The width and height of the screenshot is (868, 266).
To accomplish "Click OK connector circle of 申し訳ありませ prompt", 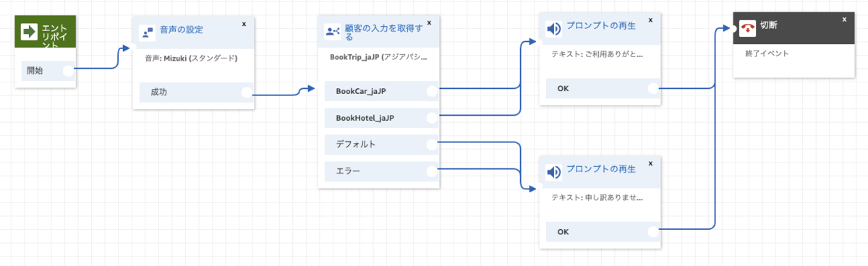I will click(x=653, y=232).
